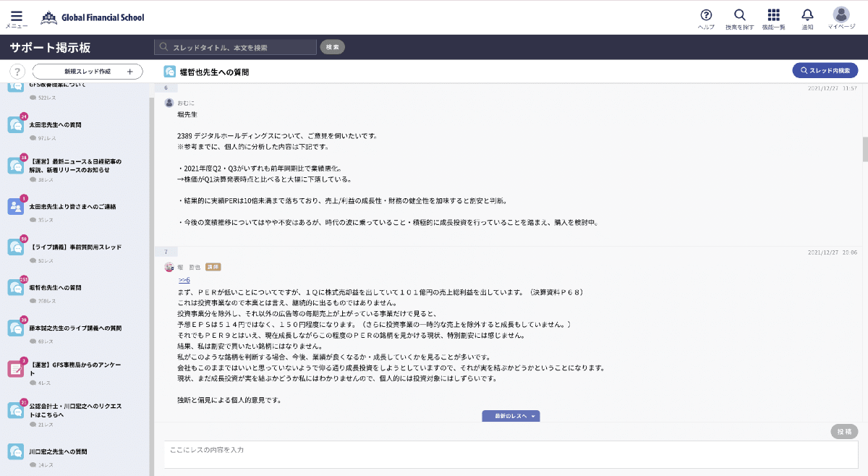Open the notifications bell icon

(x=807, y=16)
